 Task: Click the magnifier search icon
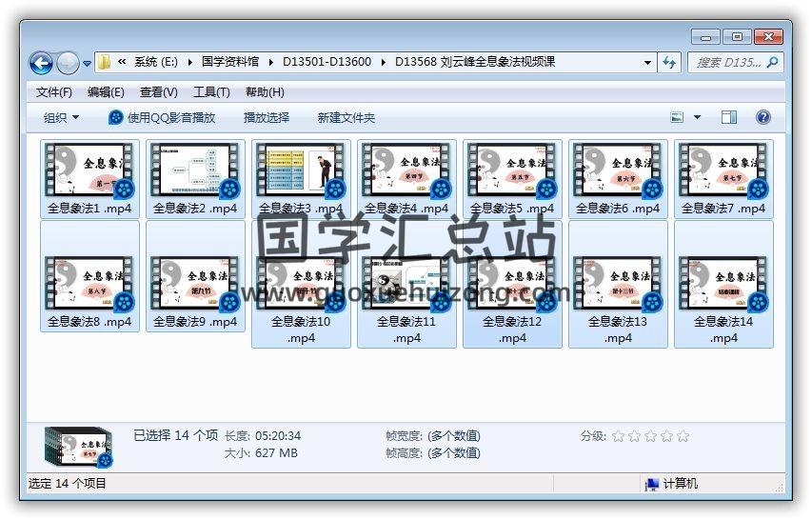click(x=772, y=63)
